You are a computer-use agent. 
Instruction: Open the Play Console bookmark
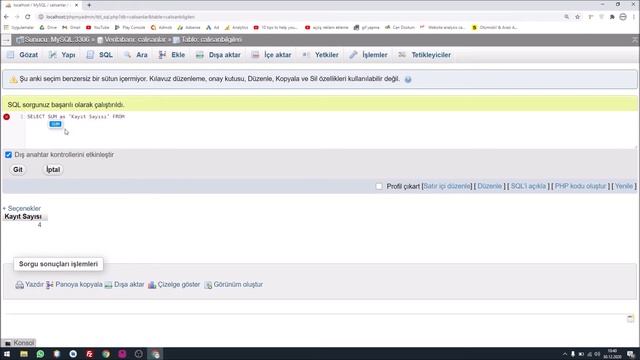(x=130, y=27)
